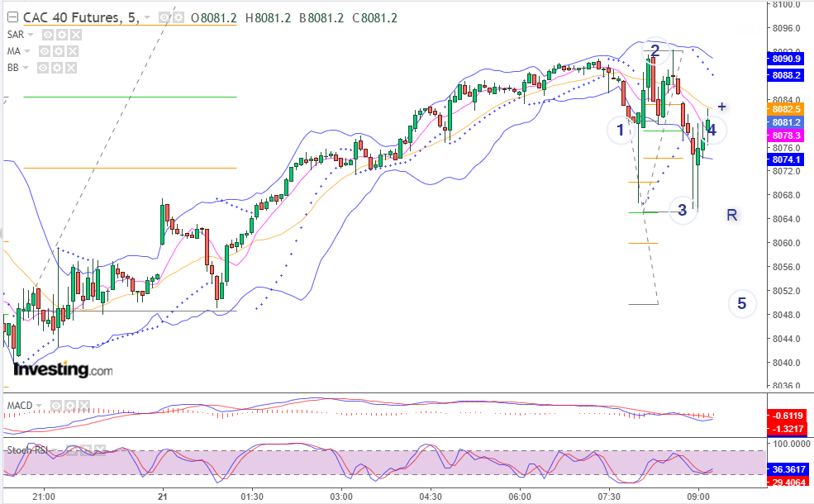Image resolution: width=814 pixels, height=504 pixels.
Task: Click the 06:00 time axis label
Action: click(x=520, y=497)
